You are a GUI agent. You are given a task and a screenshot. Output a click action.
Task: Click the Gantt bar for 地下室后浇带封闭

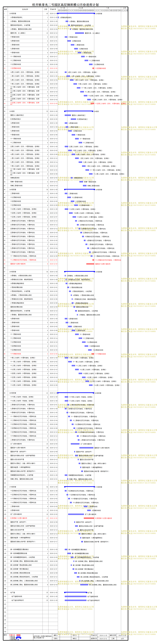76,600
